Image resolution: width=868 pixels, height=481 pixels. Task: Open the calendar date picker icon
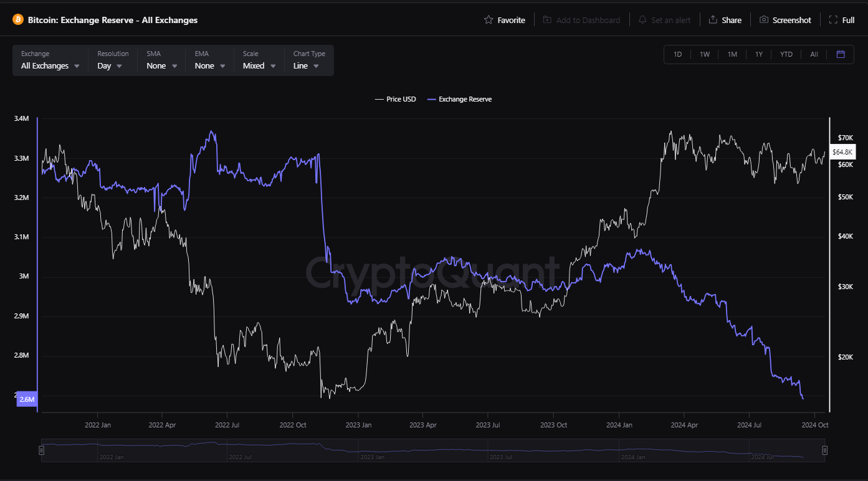click(841, 54)
